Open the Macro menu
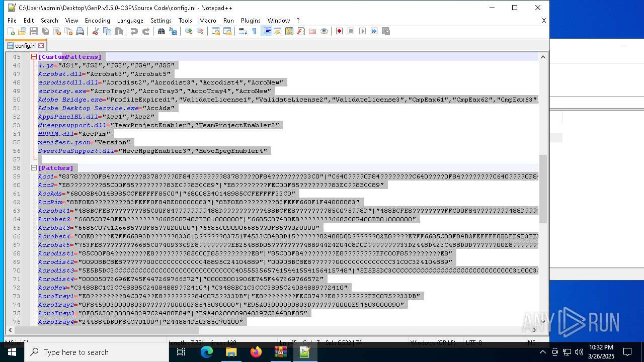This screenshot has width=644, height=362. [x=207, y=21]
